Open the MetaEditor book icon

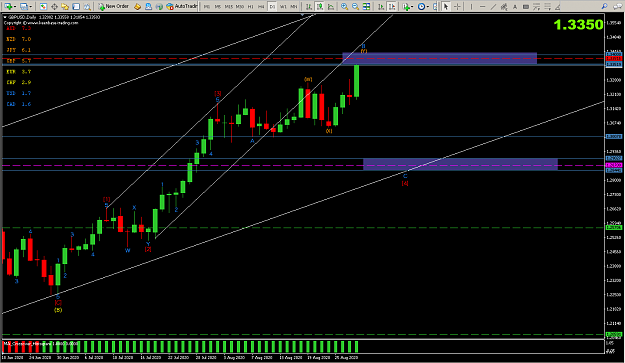click(x=138, y=6)
